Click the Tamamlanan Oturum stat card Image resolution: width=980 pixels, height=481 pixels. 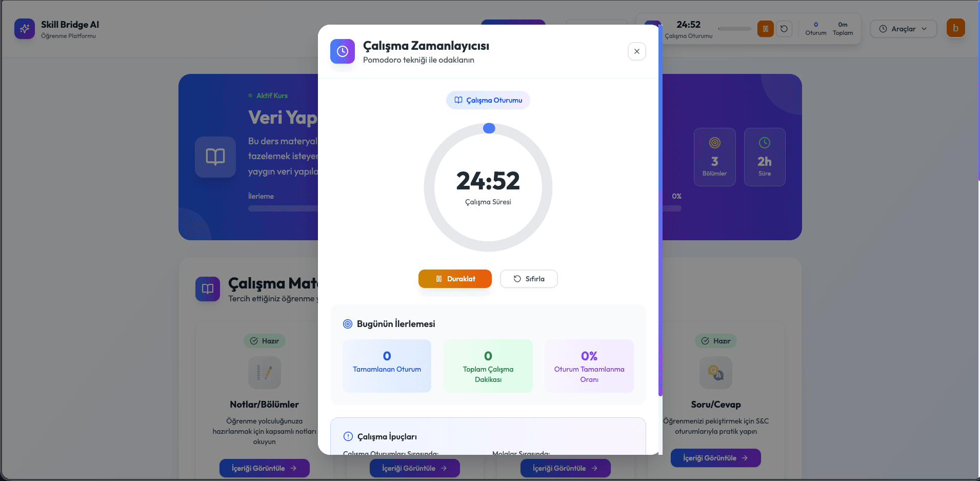coord(387,366)
